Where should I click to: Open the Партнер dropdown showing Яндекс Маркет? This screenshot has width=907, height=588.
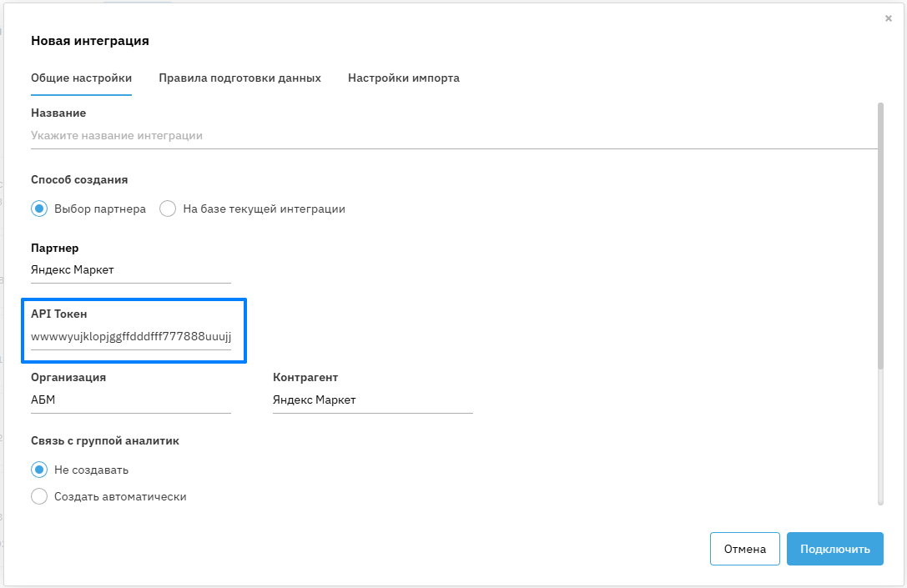coord(130,270)
